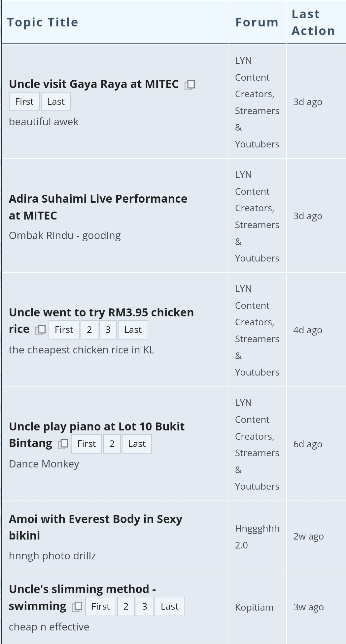Open Adira Suhaimi Live Performance topic
This screenshot has width=346, height=644.
tap(98, 207)
